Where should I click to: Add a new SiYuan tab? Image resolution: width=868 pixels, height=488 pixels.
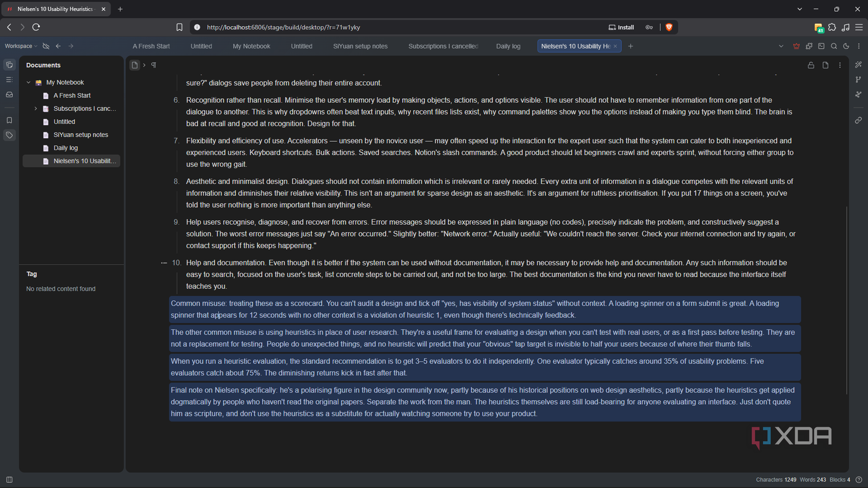tap(631, 46)
